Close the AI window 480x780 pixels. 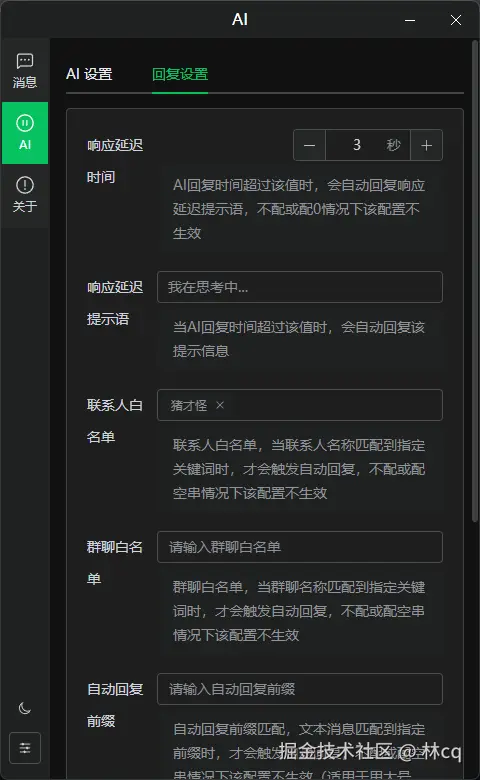[456, 20]
